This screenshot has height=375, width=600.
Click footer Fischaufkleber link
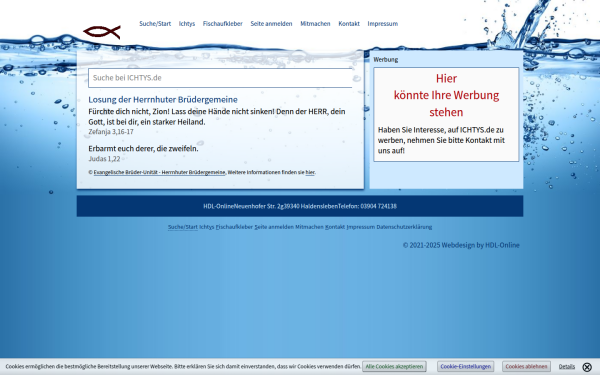coord(234,227)
